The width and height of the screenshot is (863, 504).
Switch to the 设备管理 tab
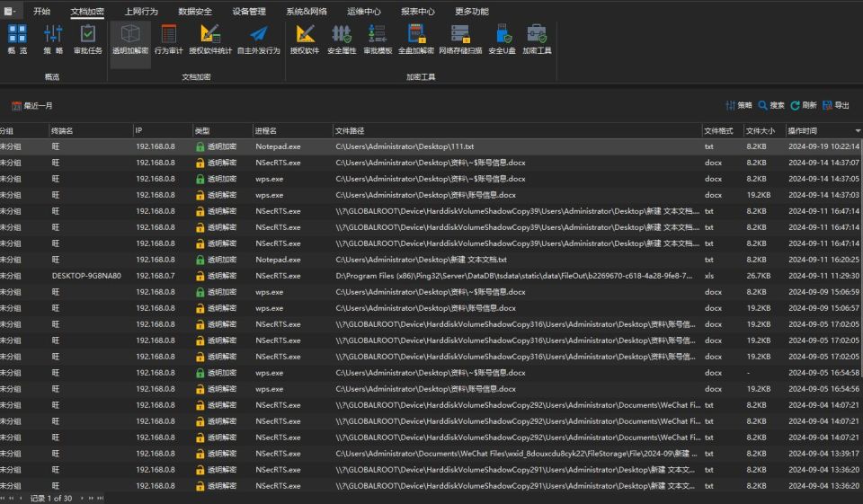[x=249, y=11]
